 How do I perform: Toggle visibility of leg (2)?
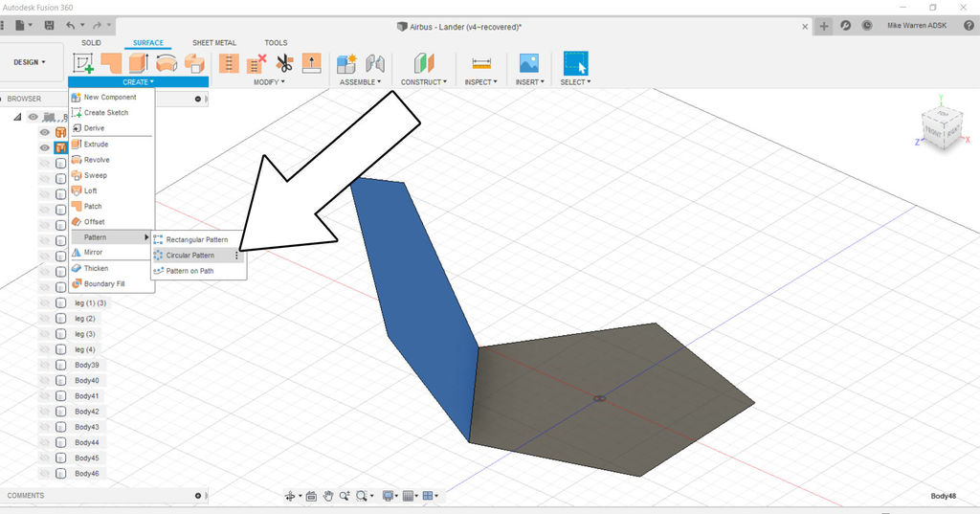[44, 319]
